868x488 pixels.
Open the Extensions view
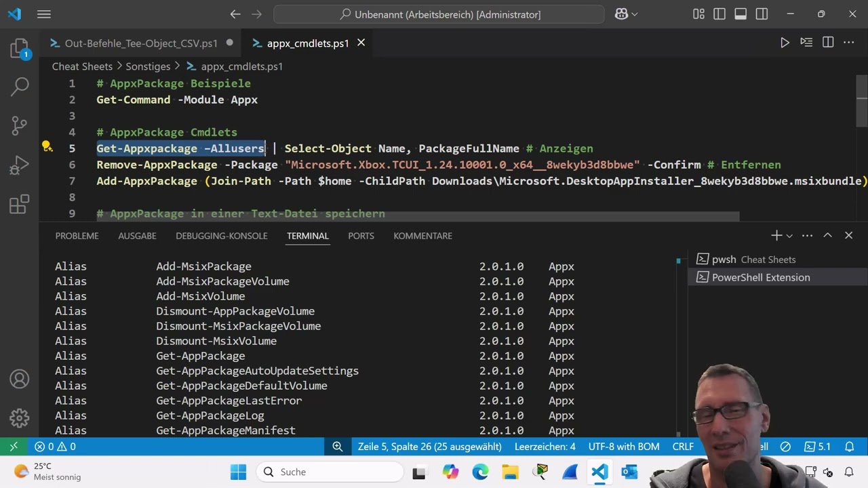pyautogui.click(x=20, y=204)
